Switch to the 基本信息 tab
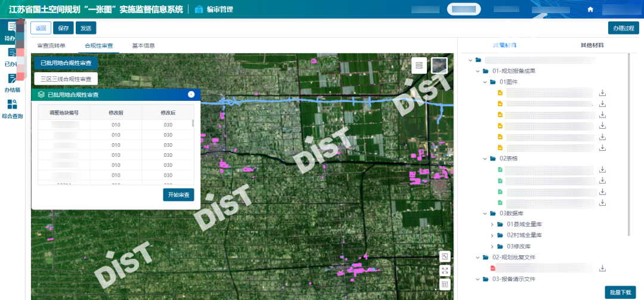Viewport: 644px width, 300px height. tap(143, 45)
